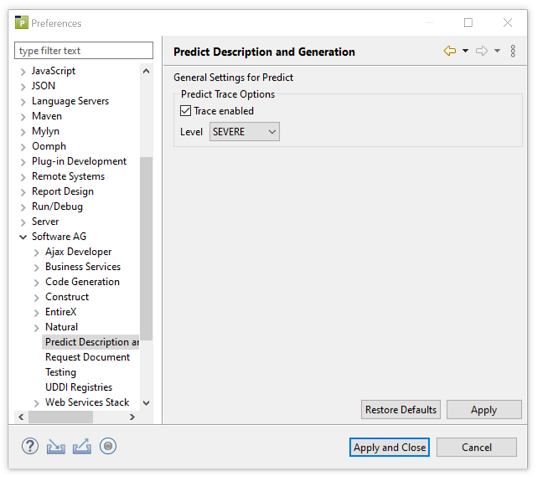Select Request Document in the tree
The image size is (541, 478).
click(x=88, y=357)
